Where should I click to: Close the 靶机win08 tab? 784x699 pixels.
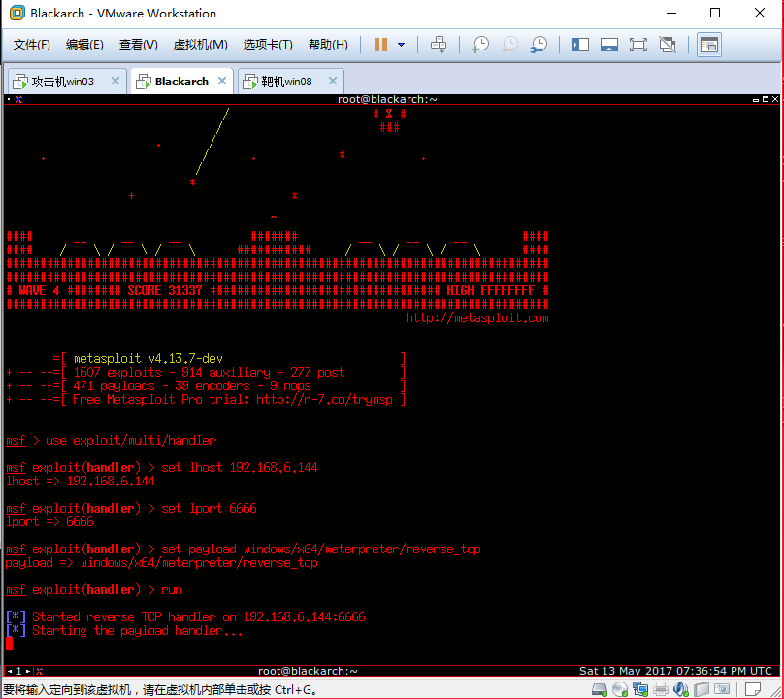tap(333, 81)
